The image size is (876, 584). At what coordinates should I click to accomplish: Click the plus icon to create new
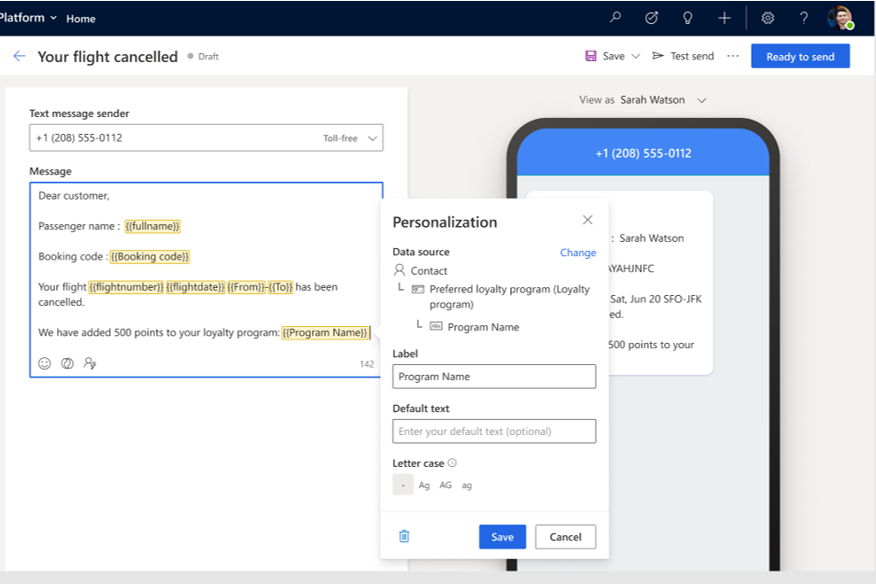pos(724,18)
